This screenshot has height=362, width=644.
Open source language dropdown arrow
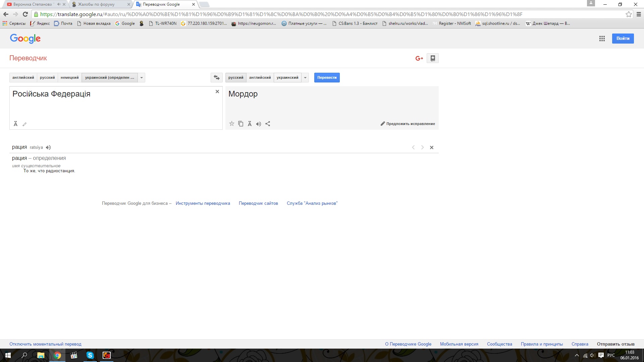click(142, 77)
